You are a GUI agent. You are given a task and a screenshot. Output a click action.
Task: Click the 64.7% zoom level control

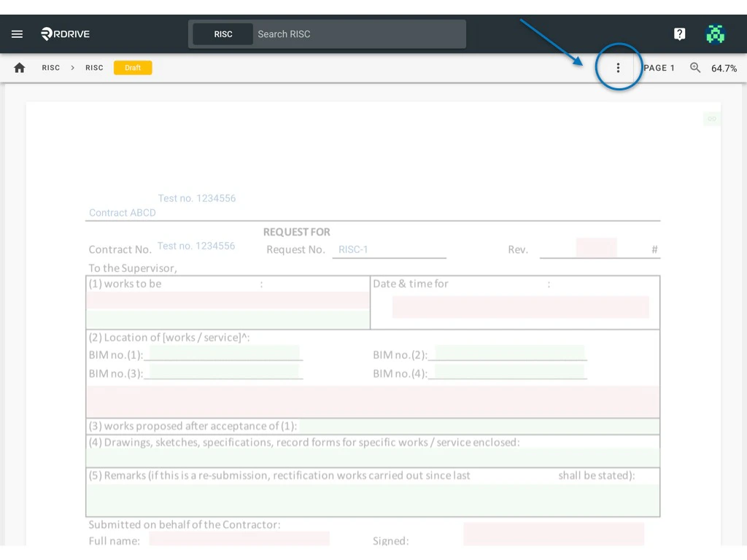click(724, 68)
